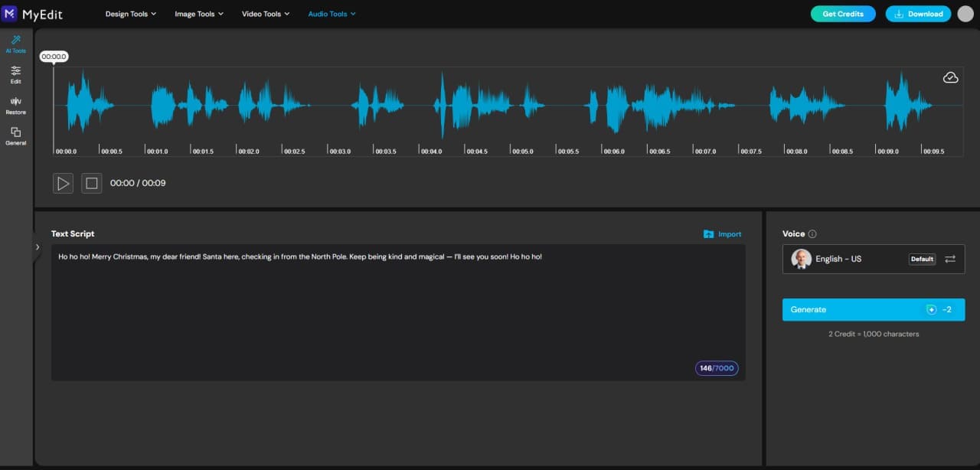Open the Audio Tools menu
This screenshot has height=470, width=980.
(332, 14)
